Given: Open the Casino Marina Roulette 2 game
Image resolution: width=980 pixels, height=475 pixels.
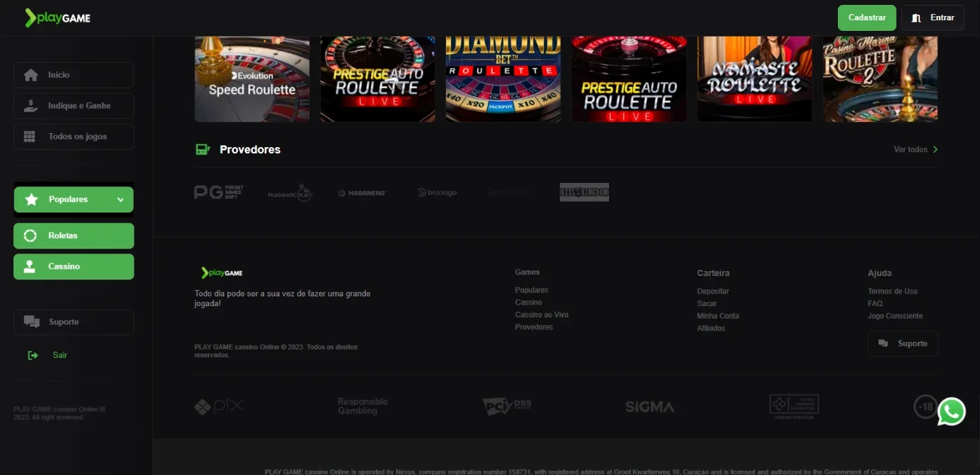Looking at the screenshot, I should click(880, 79).
